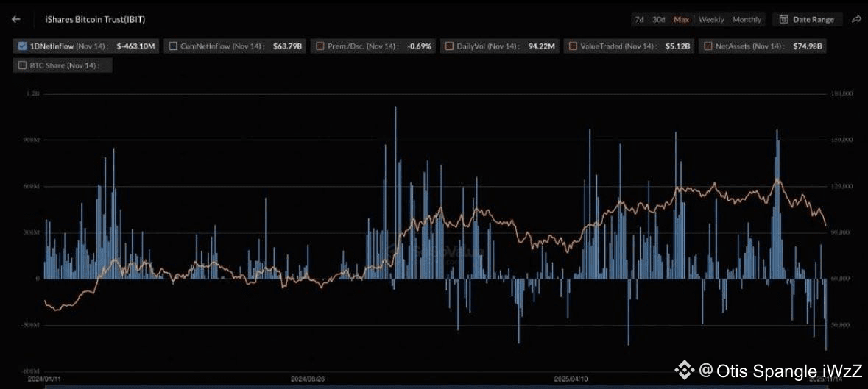Image resolution: width=868 pixels, height=389 pixels.
Task: Click the iShares Bitcoin Trust(IBIT) title
Action: tap(95, 19)
